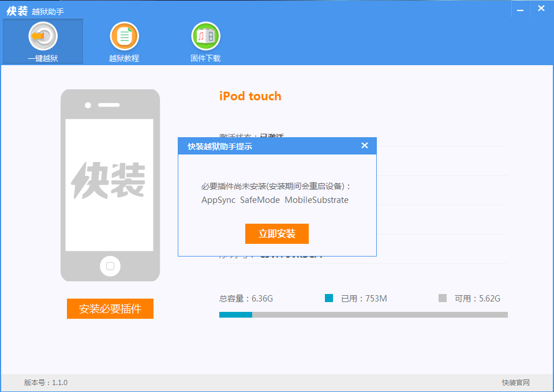This screenshot has width=554, height=392.
Task: Click the 快装越狱助手提示 dialog title
Action: [220, 146]
